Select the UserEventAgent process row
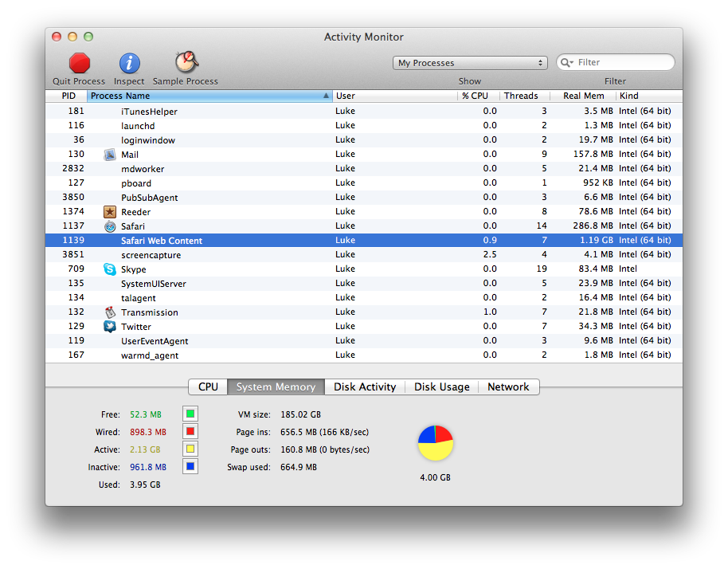The image size is (728, 569). pos(364,341)
